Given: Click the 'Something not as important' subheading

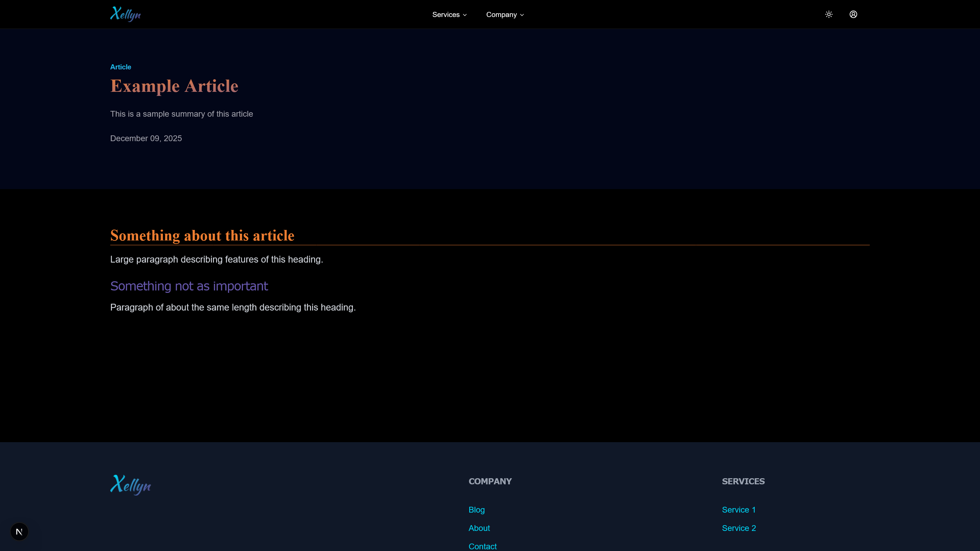Looking at the screenshot, I should (x=189, y=286).
